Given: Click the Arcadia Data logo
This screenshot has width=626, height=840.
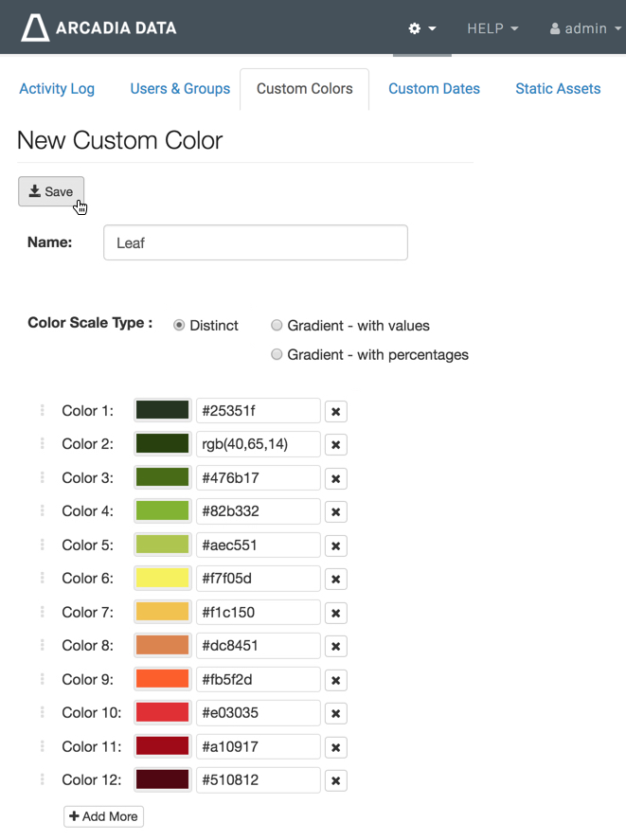Looking at the screenshot, I should click(98, 27).
